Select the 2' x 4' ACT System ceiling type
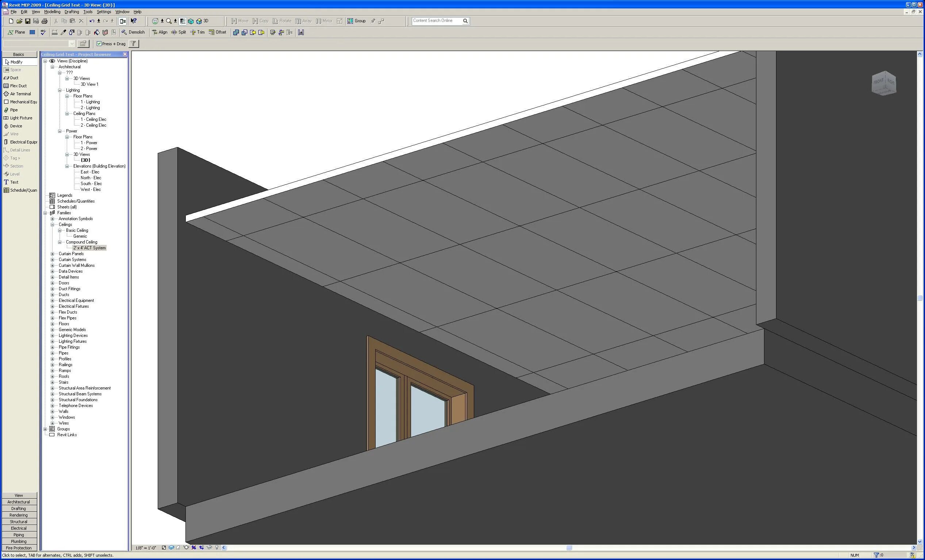The width and height of the screenshot is (925, 560). (89, 248)
